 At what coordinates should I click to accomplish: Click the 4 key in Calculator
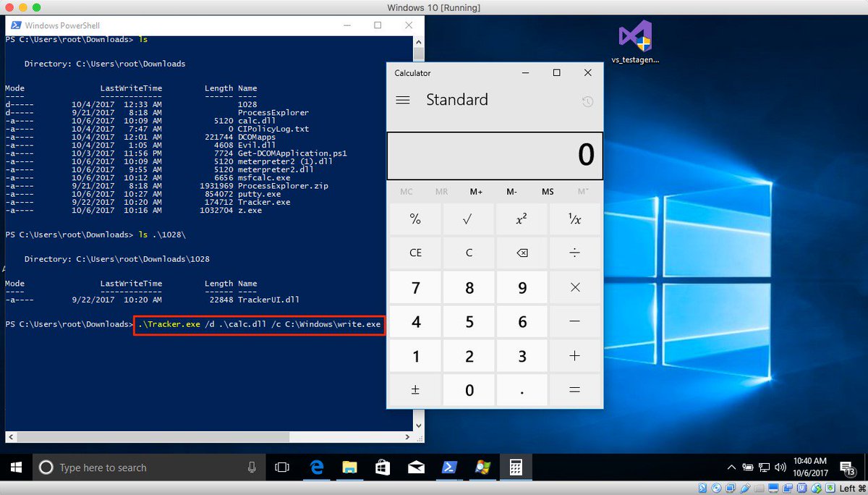coord(416,322)
